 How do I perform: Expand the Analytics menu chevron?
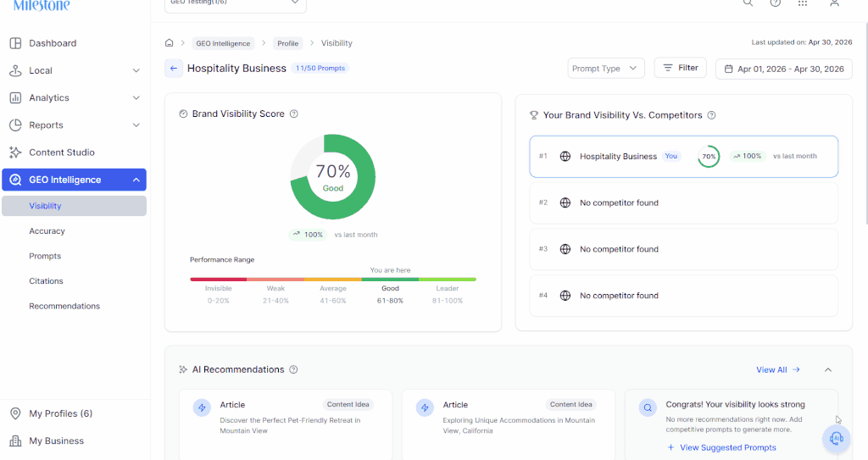click(x=136, y=98)
